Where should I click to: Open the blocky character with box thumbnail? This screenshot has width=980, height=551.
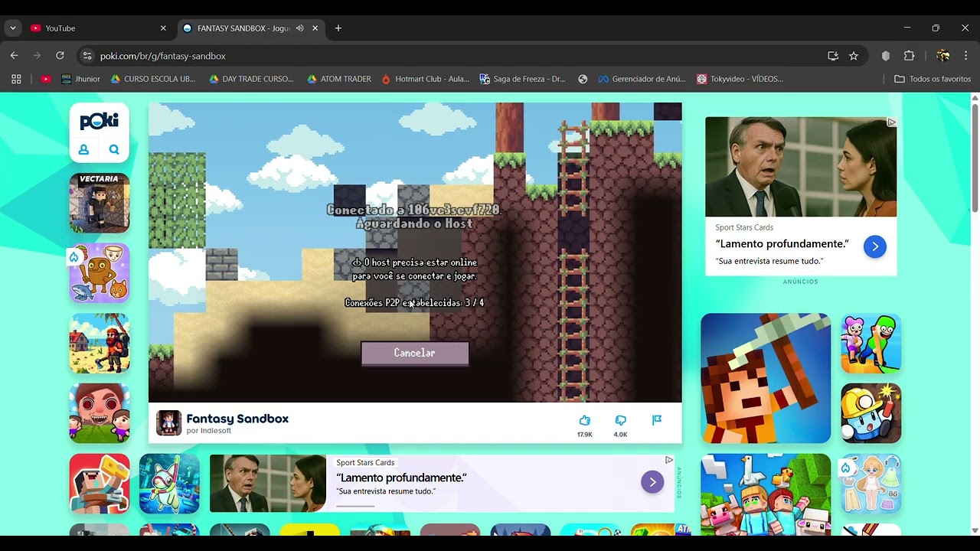[100, 484]
